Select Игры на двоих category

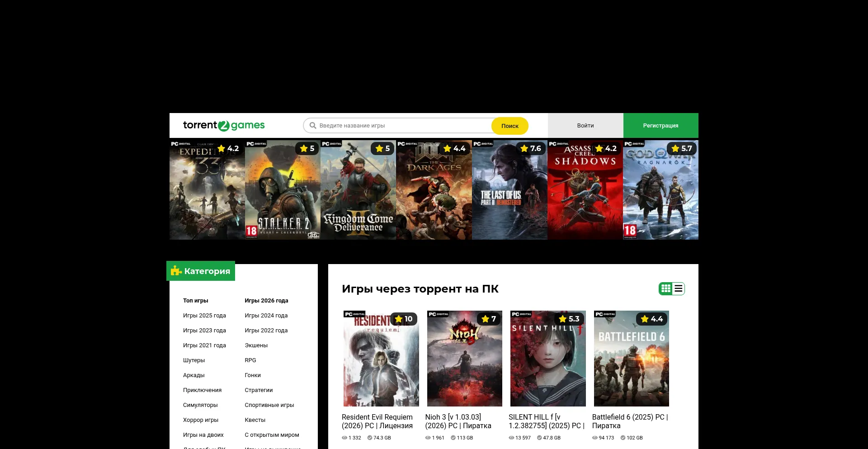point(203,435)
